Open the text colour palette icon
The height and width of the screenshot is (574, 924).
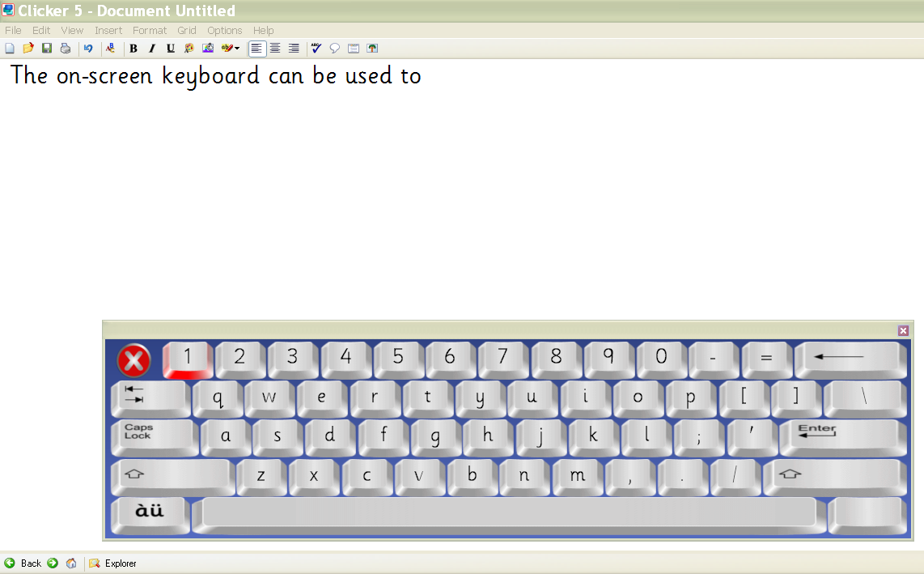point(189,49)
